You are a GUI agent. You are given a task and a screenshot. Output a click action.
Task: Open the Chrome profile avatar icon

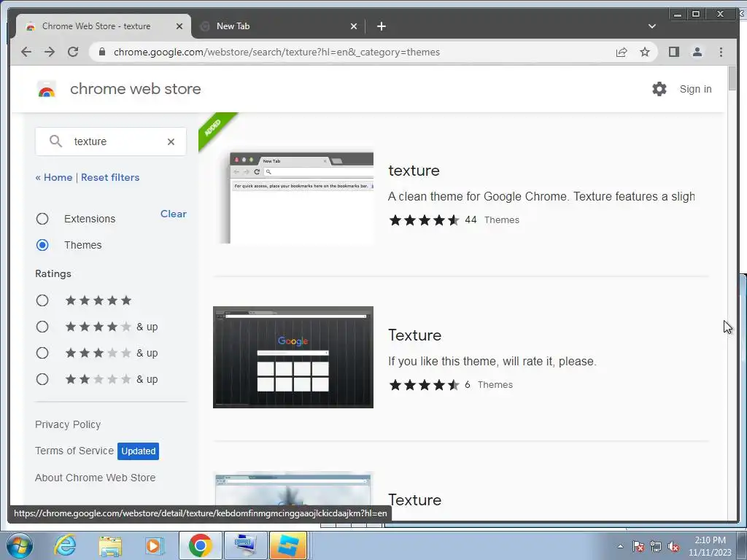(697, 52)
